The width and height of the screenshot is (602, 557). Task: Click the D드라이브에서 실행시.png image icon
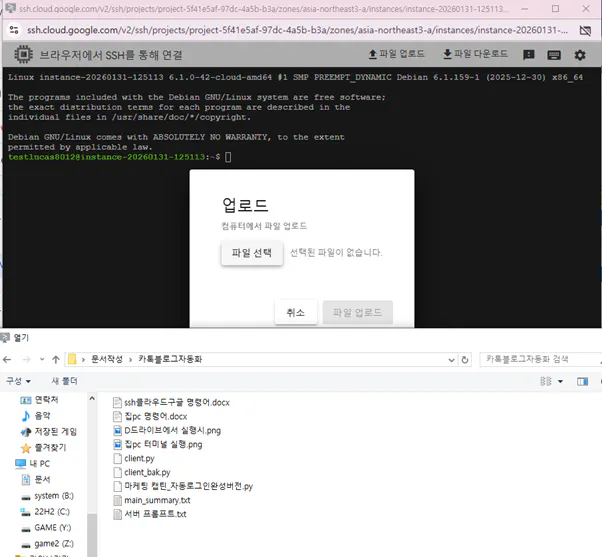point(117,431)
